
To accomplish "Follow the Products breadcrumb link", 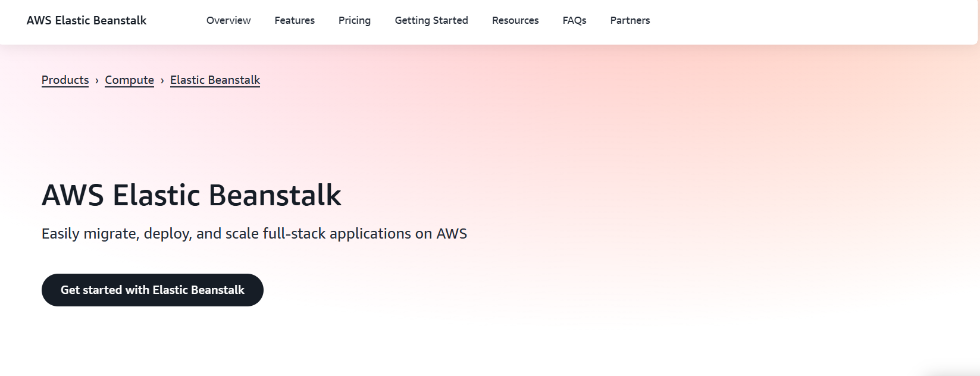I will [65, 80].
